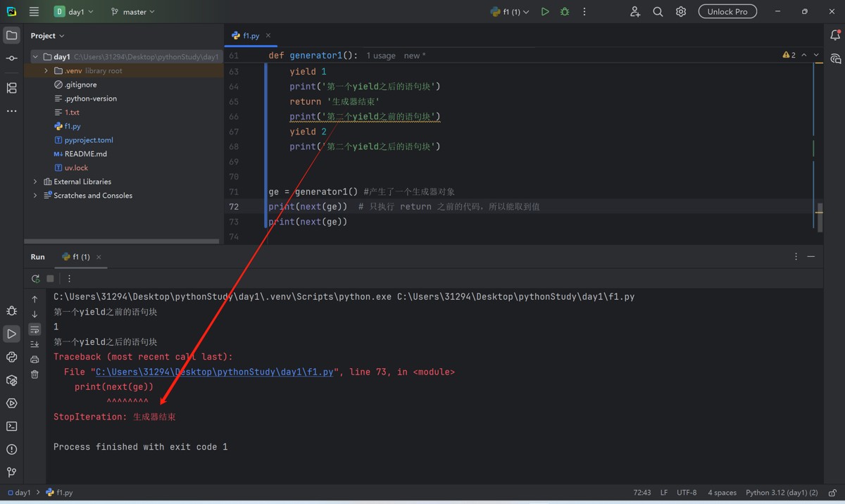Switch to the f1.py editor tab
845x504 pixels.
point(250,35)
